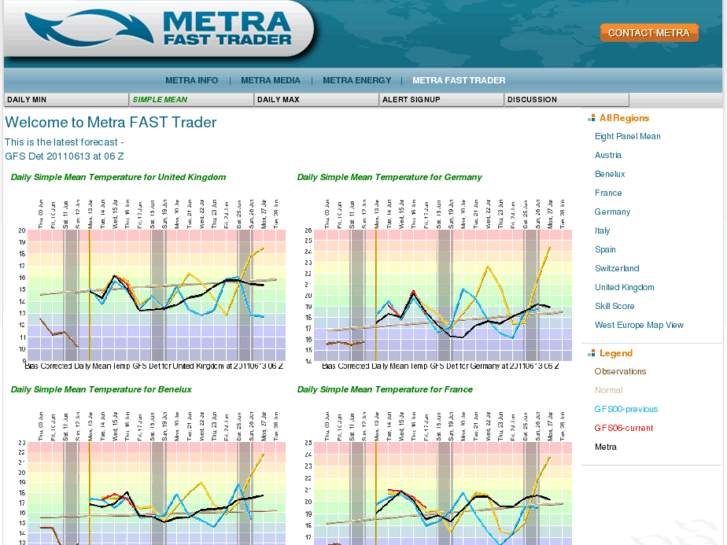Click the Normal legend entry
727x545 pixels.
tap(609, 390)
